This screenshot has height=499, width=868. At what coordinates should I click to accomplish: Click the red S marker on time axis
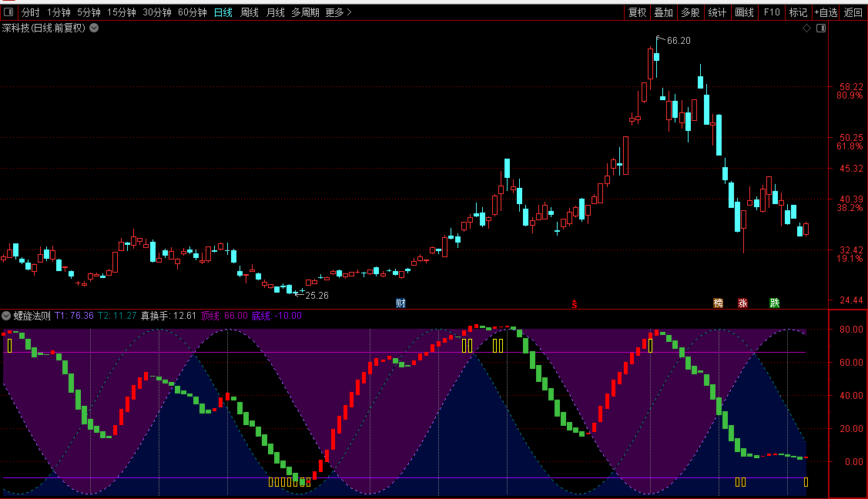(574, 303)
